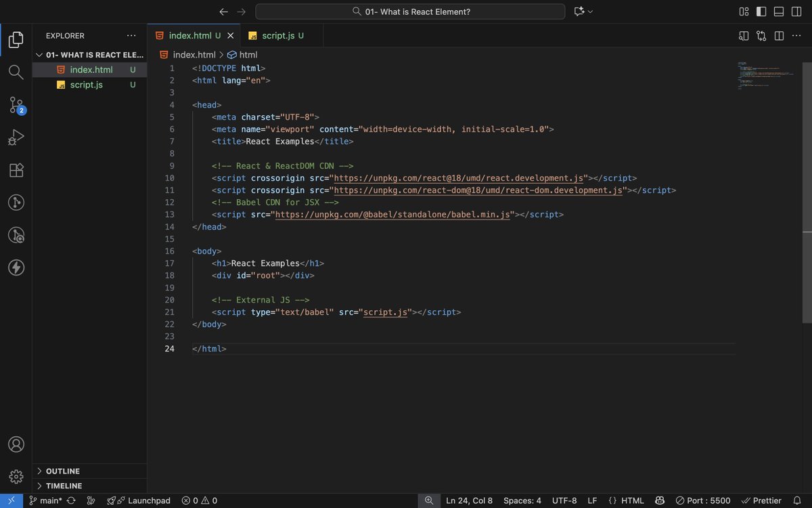Select index.html in the file tree

coord(89,70)
